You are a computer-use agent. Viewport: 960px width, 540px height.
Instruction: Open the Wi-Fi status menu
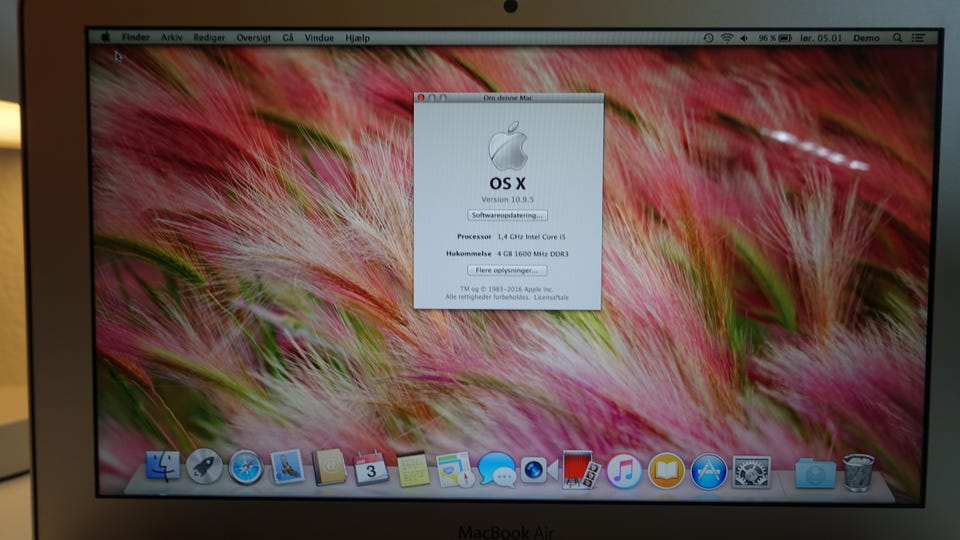point(727,38)
